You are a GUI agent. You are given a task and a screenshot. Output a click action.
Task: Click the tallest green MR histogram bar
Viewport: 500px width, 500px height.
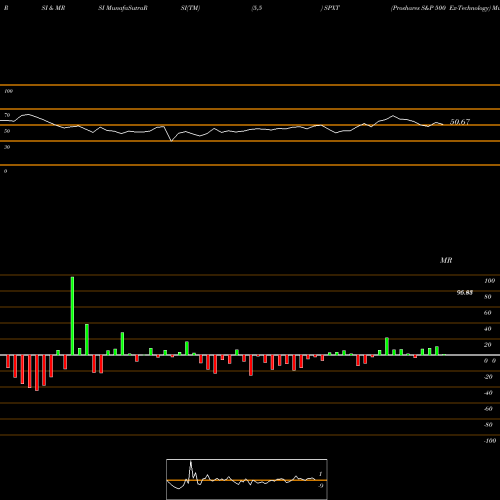click(x=72, y=316)
